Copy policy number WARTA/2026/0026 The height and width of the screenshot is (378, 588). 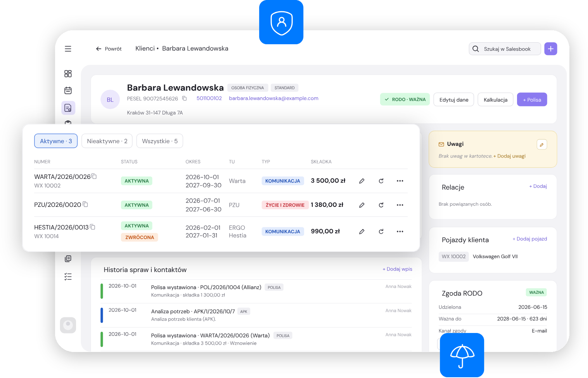point(94,177)
